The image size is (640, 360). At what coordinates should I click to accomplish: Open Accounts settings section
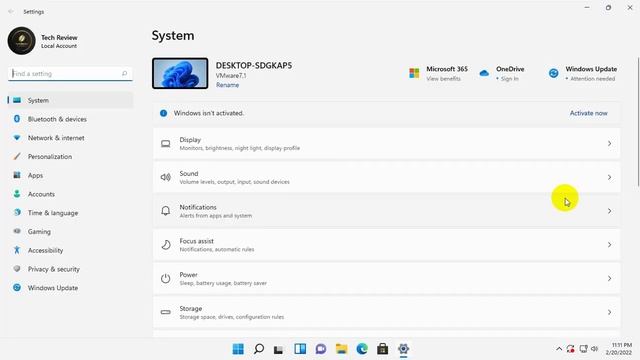coord(70,194)
